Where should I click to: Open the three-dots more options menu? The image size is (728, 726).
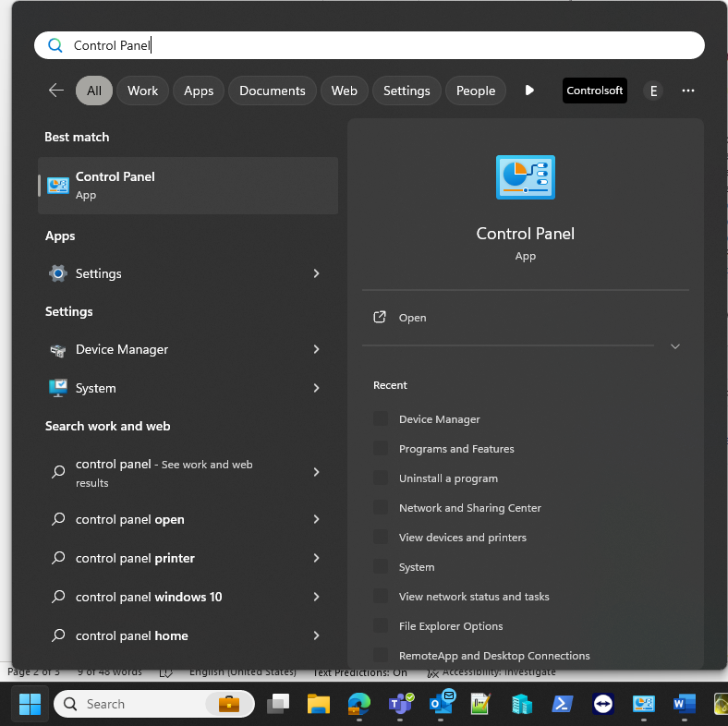(x=688, y=91)
